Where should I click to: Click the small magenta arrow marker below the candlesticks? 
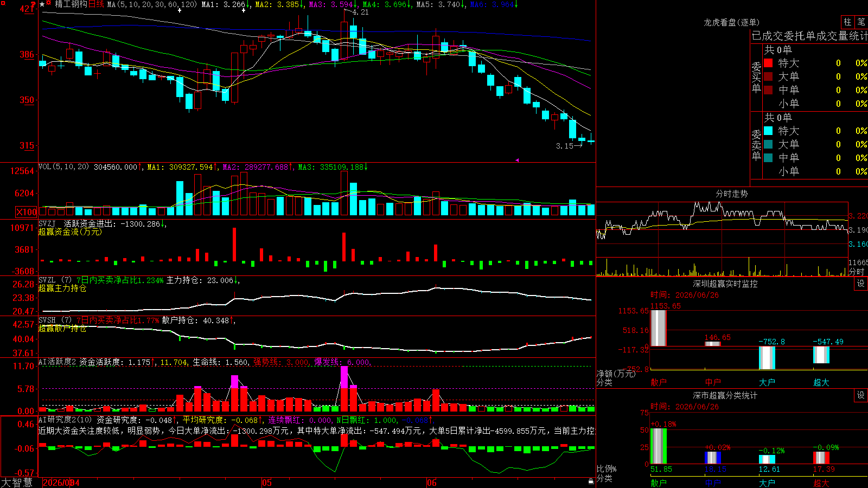[x=517, y=160]
